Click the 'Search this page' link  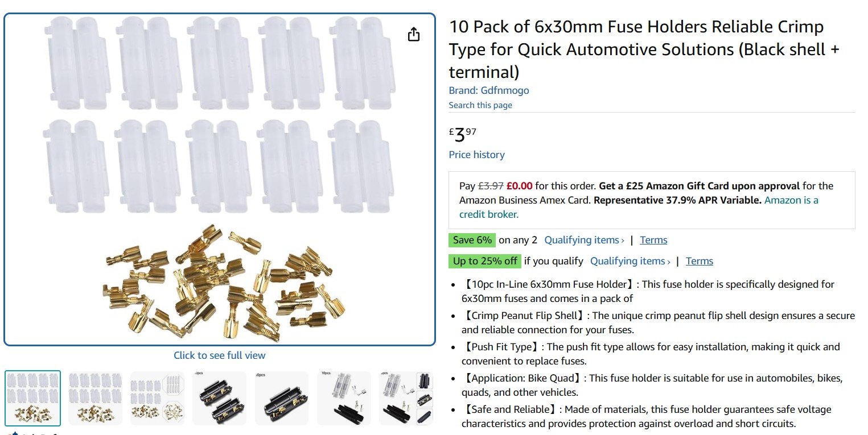coord(480,105)
